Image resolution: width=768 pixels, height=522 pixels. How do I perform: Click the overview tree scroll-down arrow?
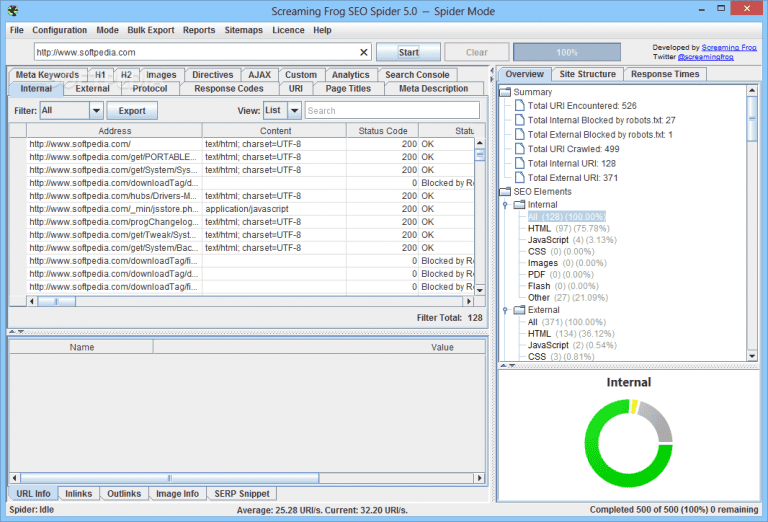(753, 354)
